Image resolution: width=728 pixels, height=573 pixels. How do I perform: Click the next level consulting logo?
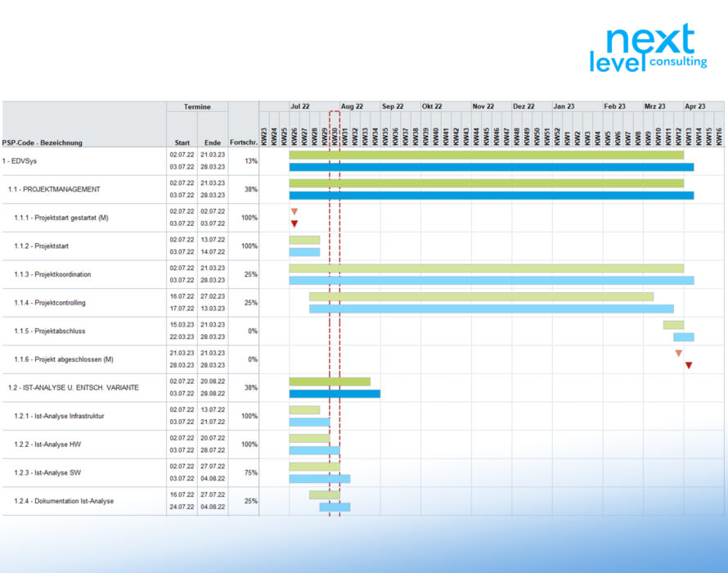pos(648,48)
